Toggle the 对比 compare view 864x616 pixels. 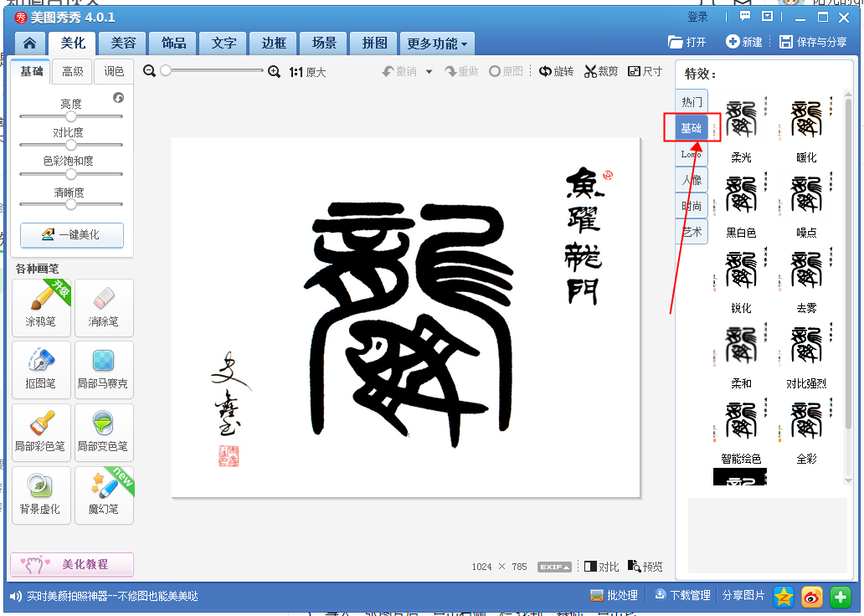pyautogui.click(x=602, y=567)
